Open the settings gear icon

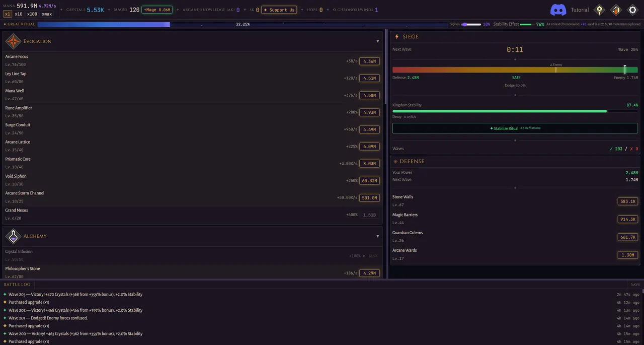(632, 10)
